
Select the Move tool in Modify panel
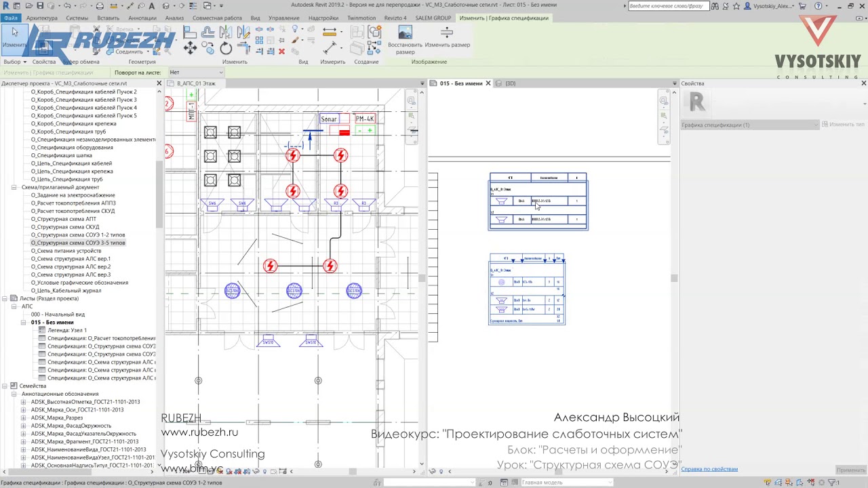pyautogui.click(x=190, y=47)
